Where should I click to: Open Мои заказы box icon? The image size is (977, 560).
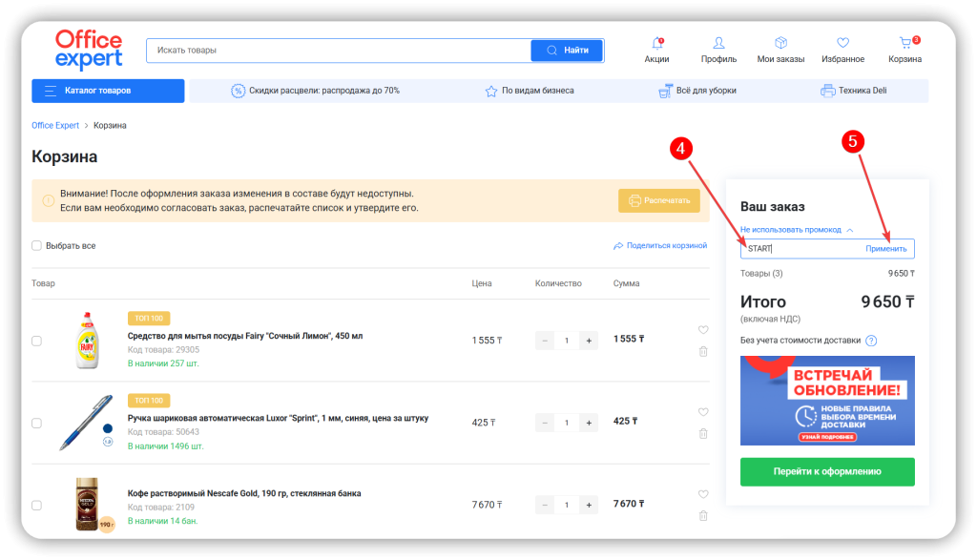click(x=780, y=43)
